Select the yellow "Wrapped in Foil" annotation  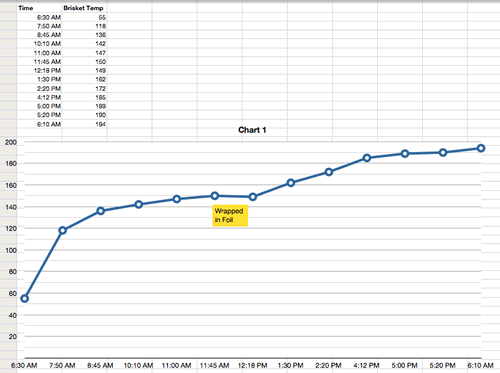tap(230, 215)
